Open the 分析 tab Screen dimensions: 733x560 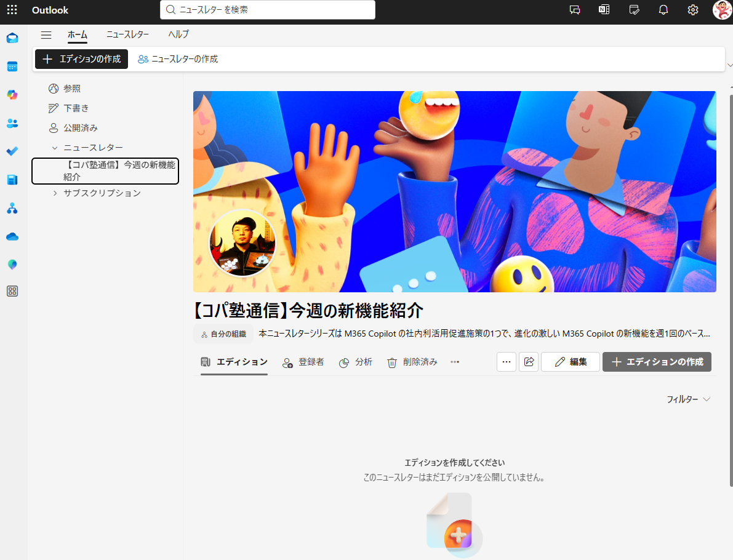coord(356,362)
